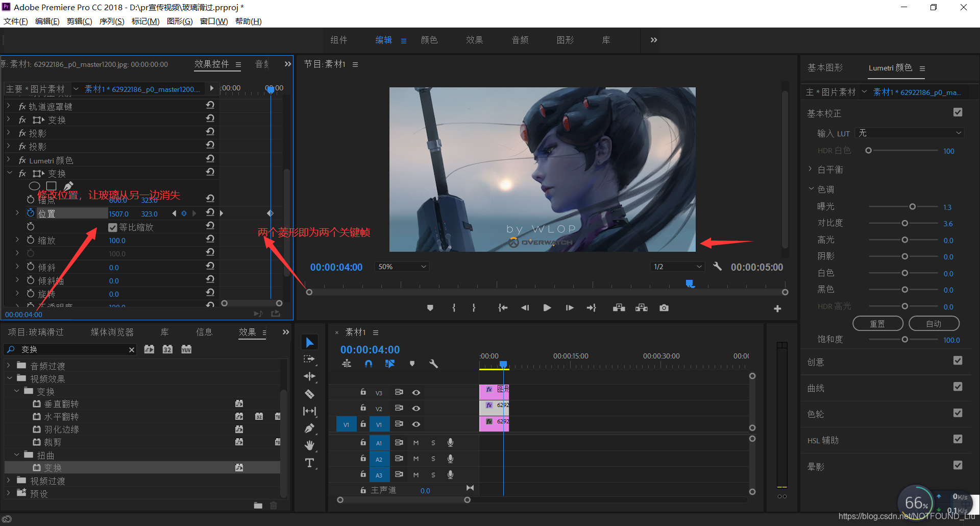Click Mark Out bracket icon
Screen dimensions: 980x526
coord(474,308)
